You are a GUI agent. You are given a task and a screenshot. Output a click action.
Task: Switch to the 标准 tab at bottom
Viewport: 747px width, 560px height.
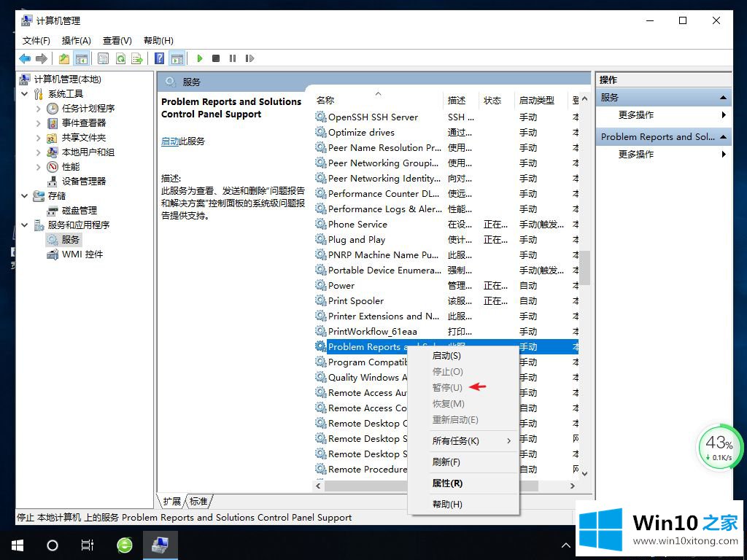pyautogui.click(x=198, y=502)
